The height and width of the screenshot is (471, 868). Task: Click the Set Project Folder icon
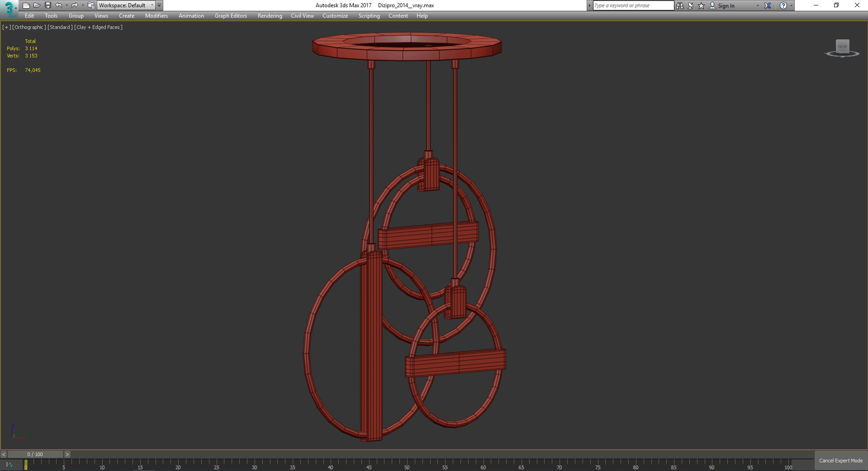(91, 5)
